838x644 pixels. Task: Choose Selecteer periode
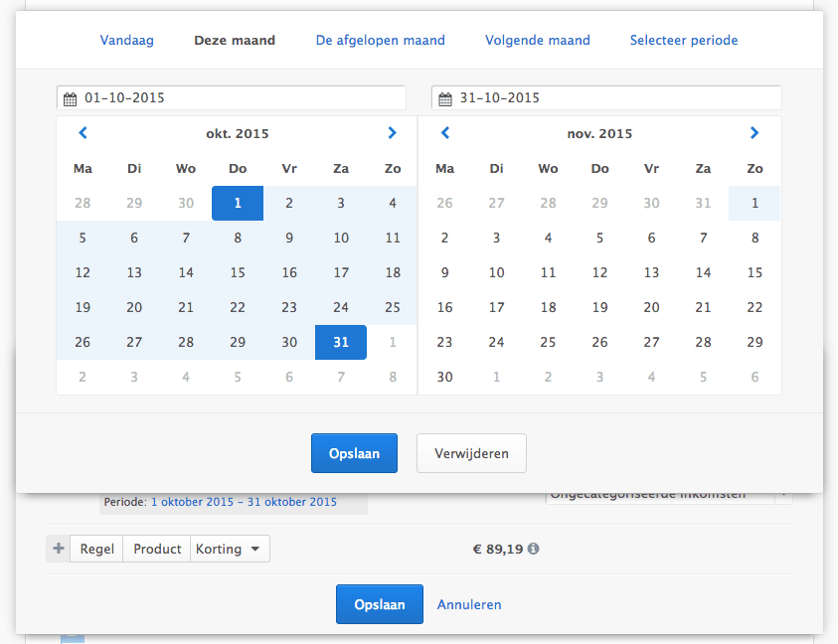coord(684,40)
